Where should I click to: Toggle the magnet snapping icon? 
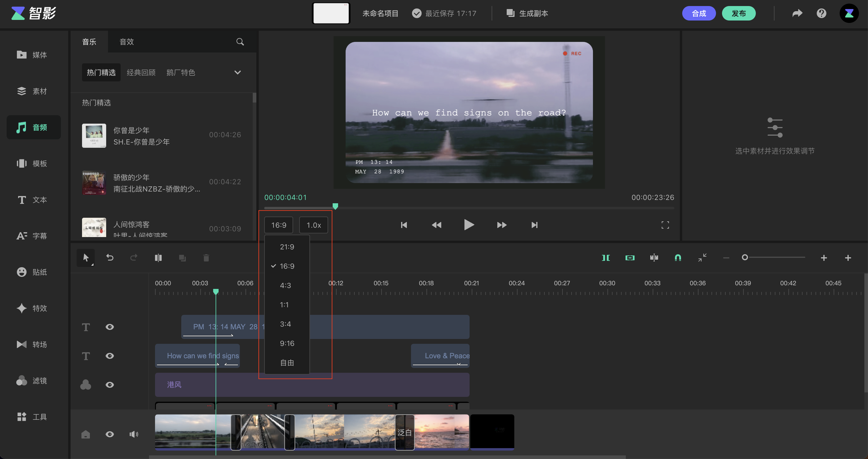pos(678,258)
